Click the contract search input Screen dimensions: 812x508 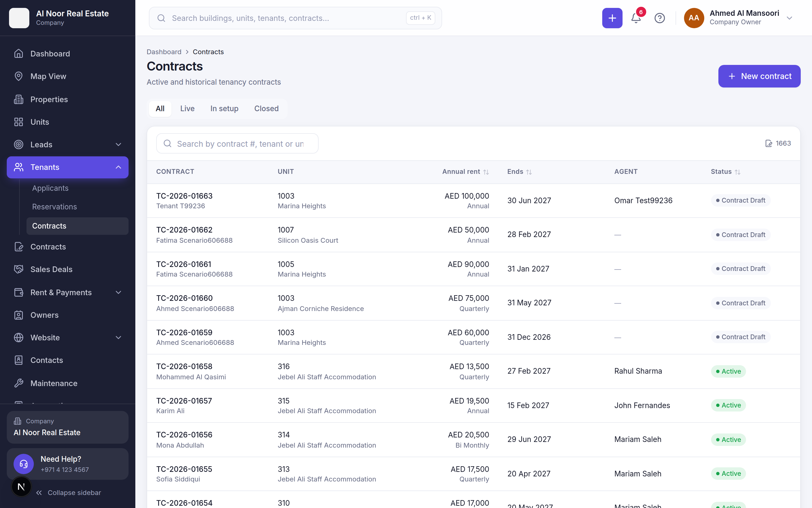[x=237, y=143]
